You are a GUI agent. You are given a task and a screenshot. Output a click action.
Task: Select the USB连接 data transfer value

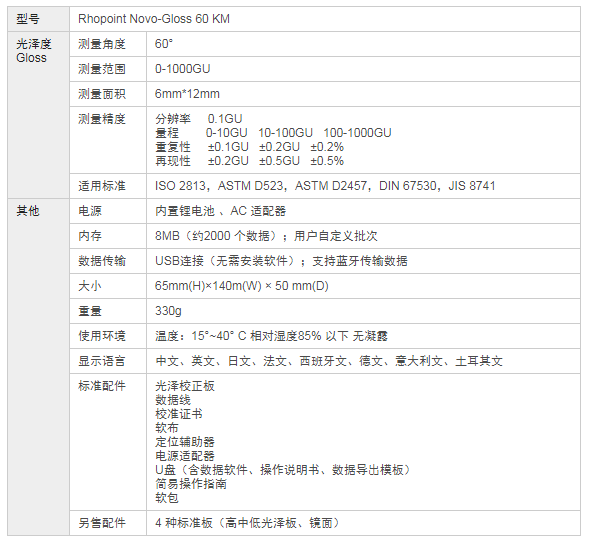point(281,261)
